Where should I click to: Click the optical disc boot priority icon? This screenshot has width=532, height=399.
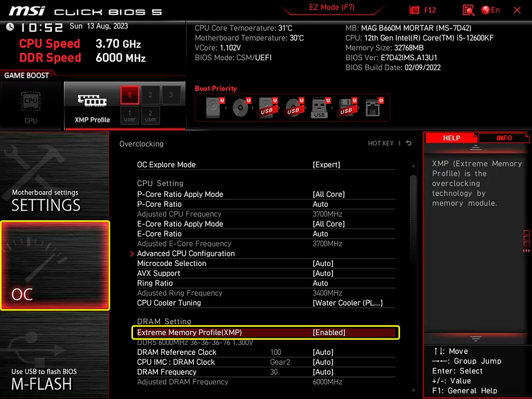coord(241,107)
